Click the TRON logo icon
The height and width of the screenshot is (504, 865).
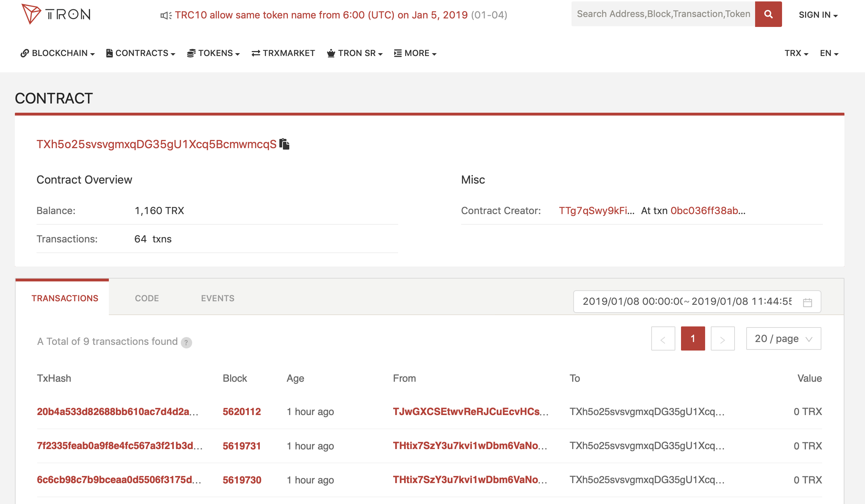click(x=31, y=14)
